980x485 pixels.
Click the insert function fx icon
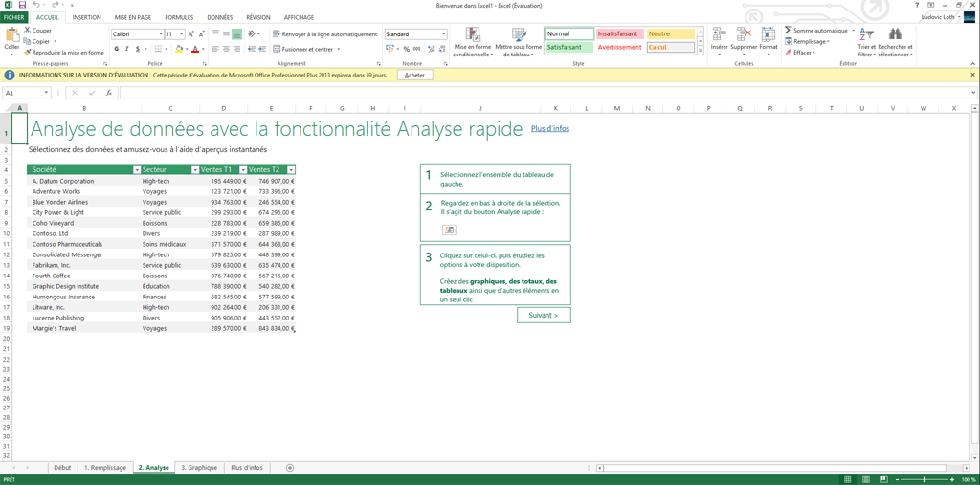(109, 93)
